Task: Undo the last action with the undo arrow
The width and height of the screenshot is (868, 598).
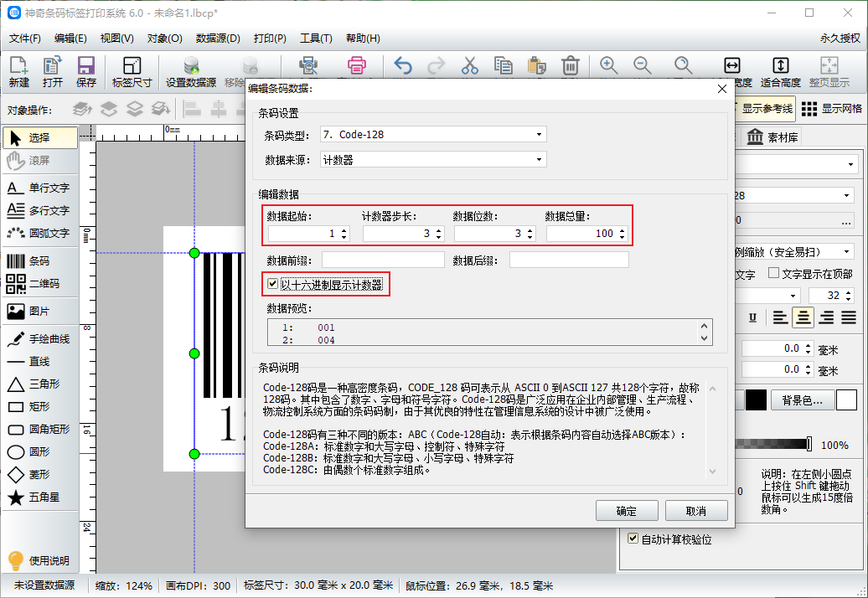Action: click(403, 66)
